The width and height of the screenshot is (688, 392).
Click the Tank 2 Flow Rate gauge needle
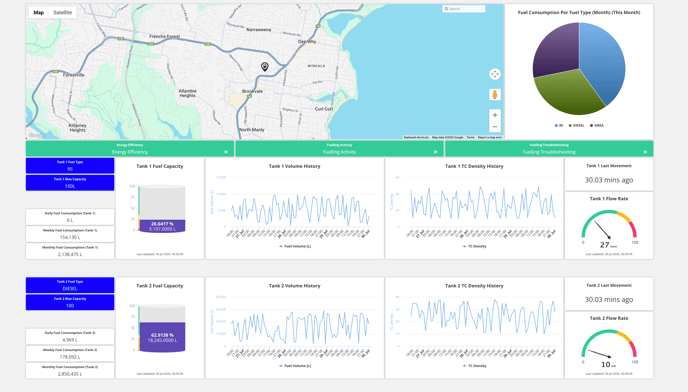click(599, 354)
